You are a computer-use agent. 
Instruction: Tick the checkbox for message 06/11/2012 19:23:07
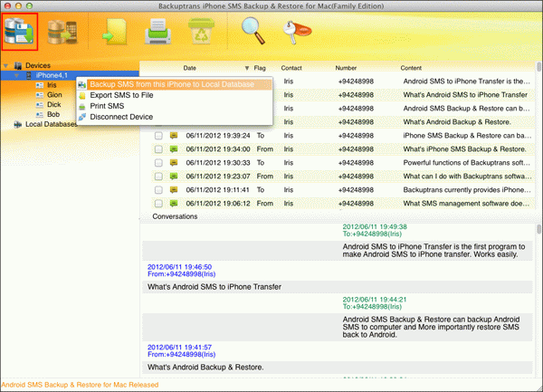(x=158, y=177)
